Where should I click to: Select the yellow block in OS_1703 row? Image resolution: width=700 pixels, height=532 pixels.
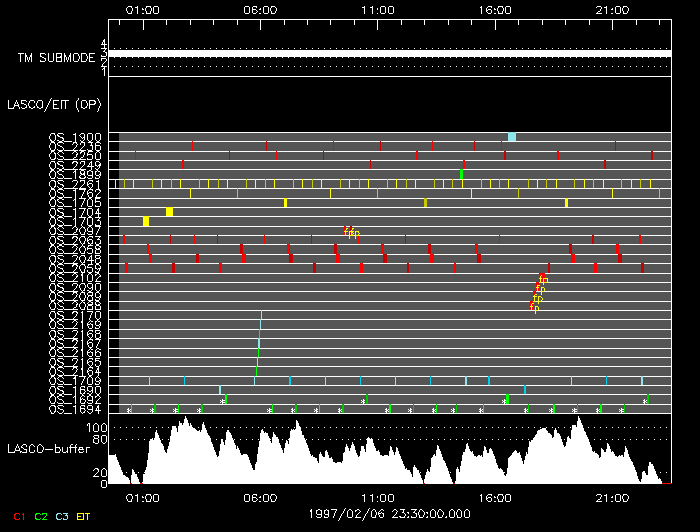[x=146, y=221]
